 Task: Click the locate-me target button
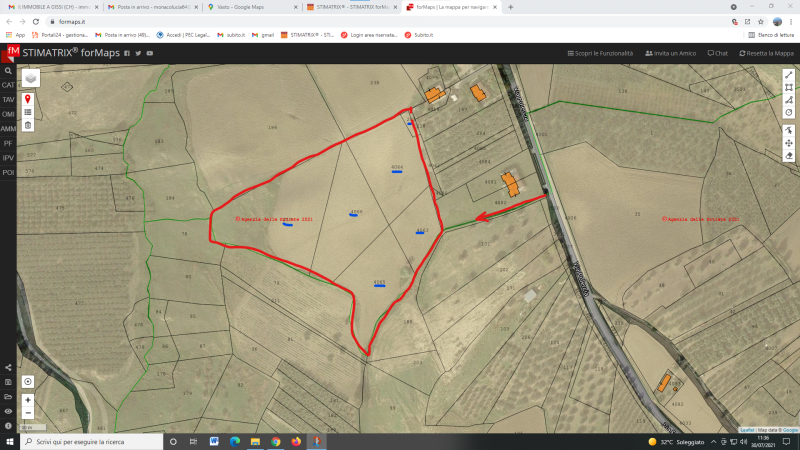pyautogui.click(x=27, y=381)
